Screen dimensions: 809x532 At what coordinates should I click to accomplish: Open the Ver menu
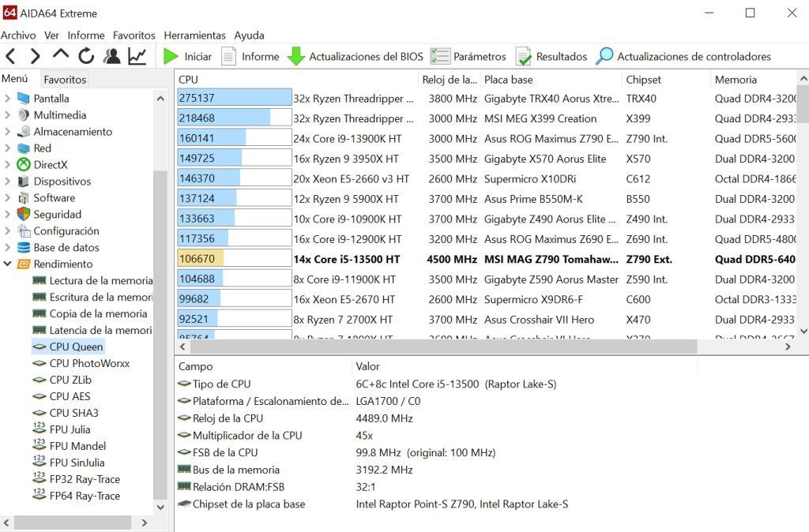pyautogui.click(x=51, y=35)
